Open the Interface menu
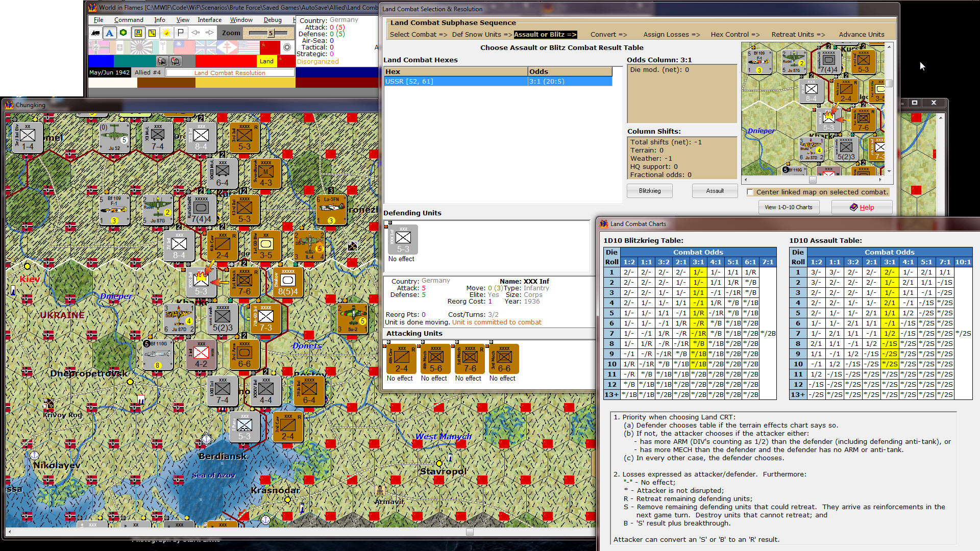The height and width of the screenshot is (551, 980). pos(209,20)
